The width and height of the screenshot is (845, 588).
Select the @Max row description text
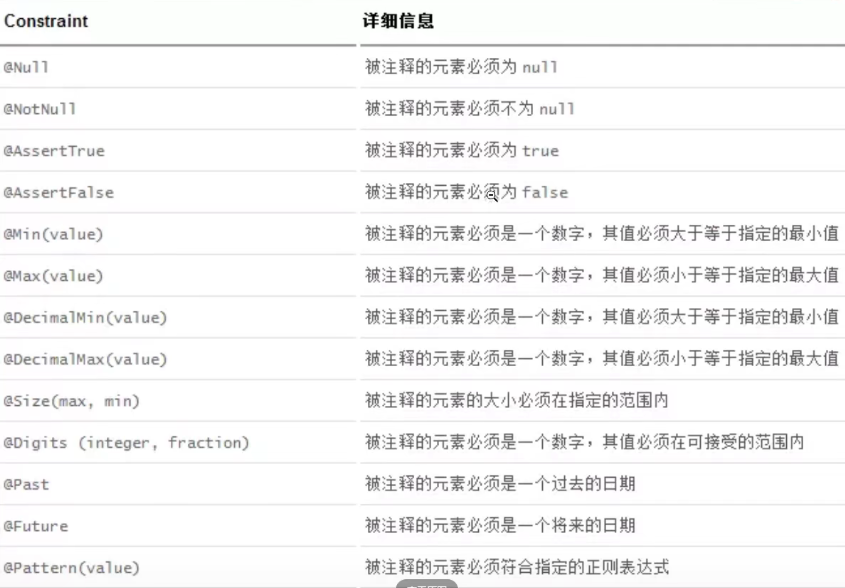602,275
